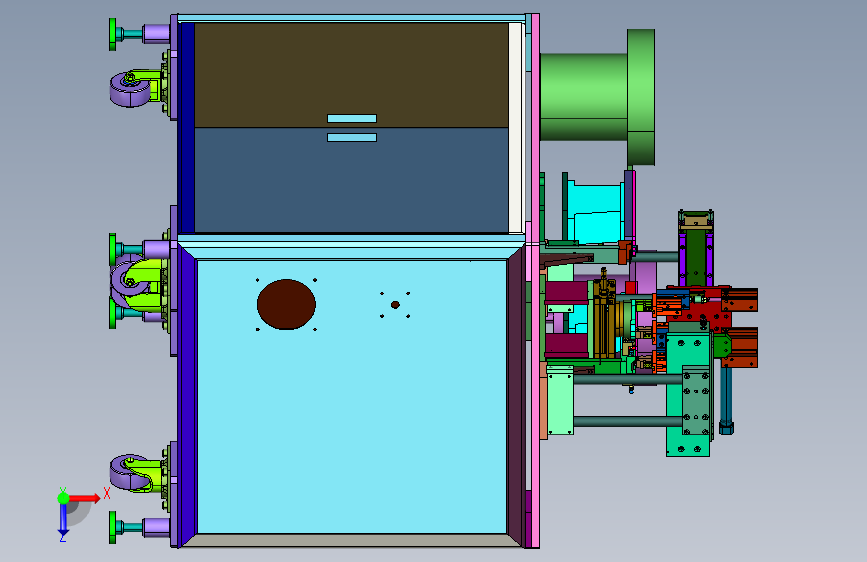Pick the topmost purple caster wheel
This screenshot has height=562, width=867.
(x=130, y=89)
